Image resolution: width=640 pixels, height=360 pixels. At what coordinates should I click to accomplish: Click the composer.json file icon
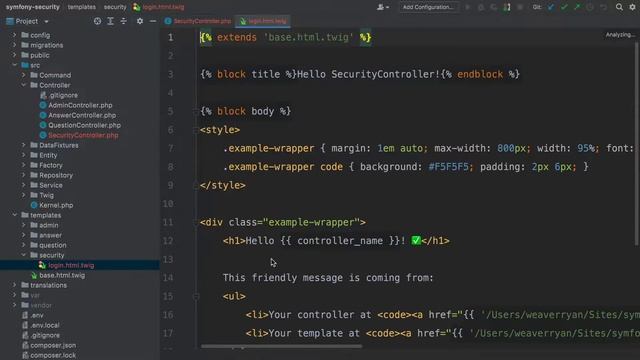coord(25,345)
